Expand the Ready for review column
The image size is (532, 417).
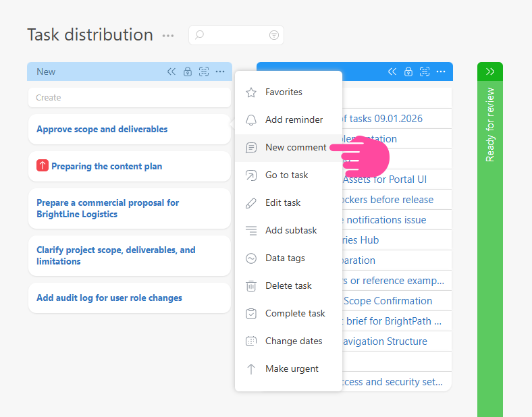click(490, 72)
